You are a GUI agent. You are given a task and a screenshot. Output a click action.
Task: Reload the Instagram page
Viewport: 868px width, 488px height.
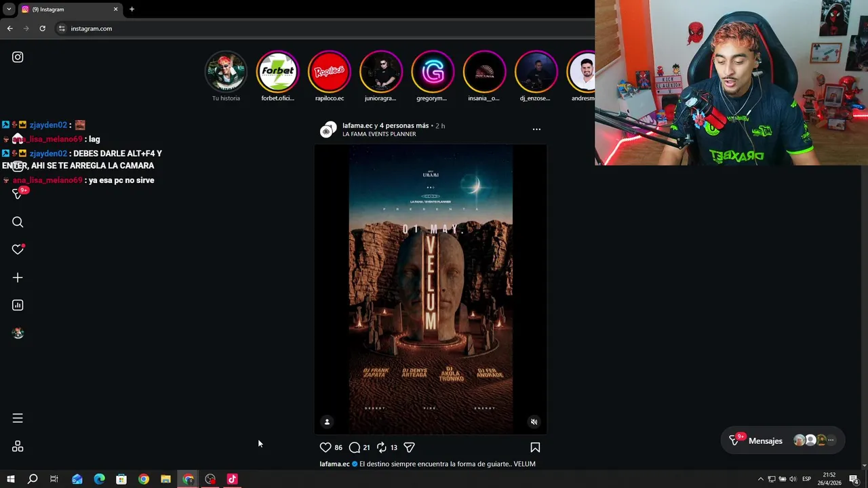(42, 28)
